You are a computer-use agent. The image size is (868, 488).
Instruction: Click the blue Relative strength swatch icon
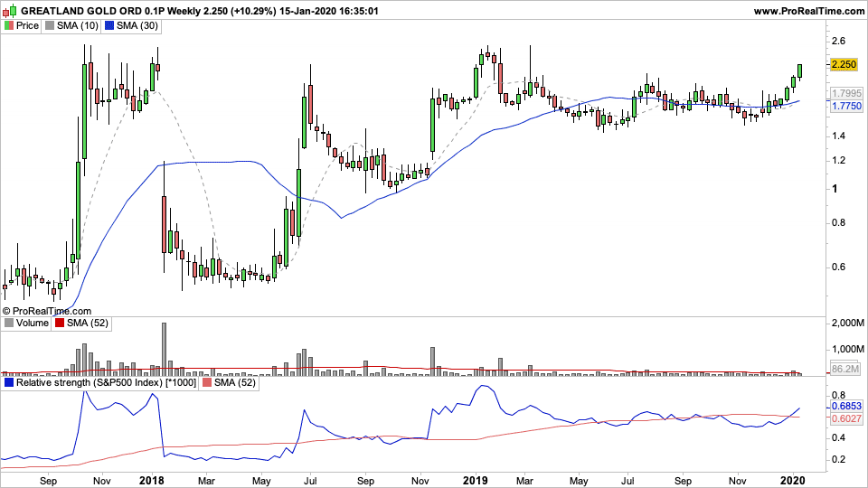9,383
